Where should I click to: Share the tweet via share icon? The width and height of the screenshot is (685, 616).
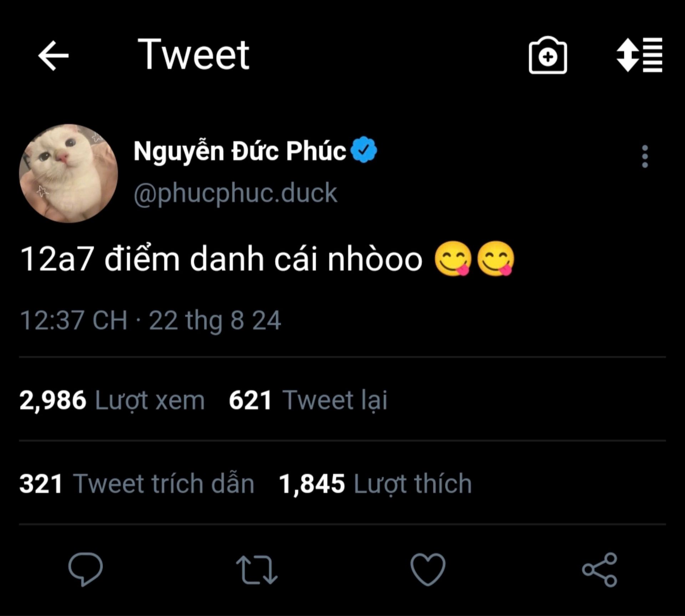click(599, 569)
